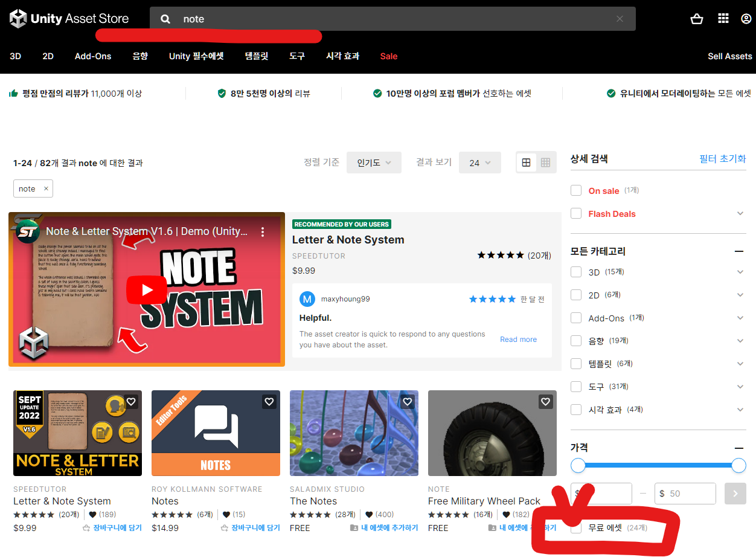This screenshot has height=557, width=756.
Task: Expand the 3D category chevron
Action: pos(740,272)
